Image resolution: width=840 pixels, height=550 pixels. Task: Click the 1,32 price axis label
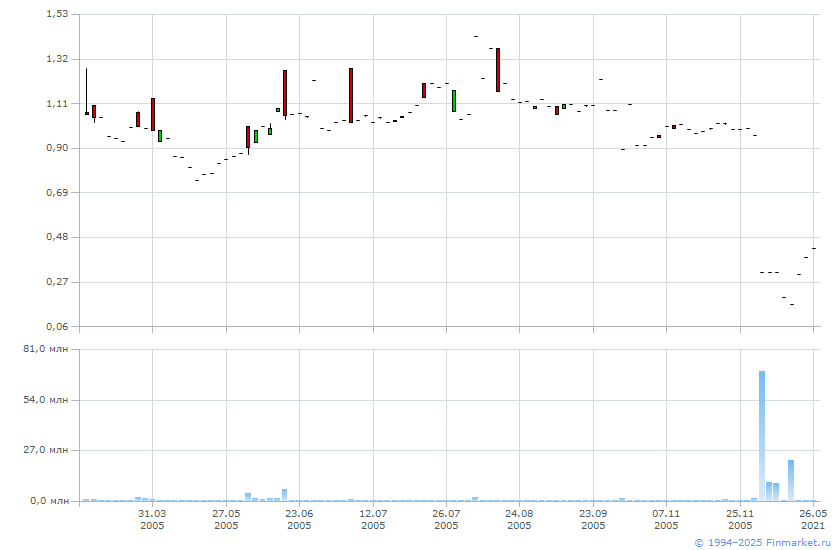[57, 59]
